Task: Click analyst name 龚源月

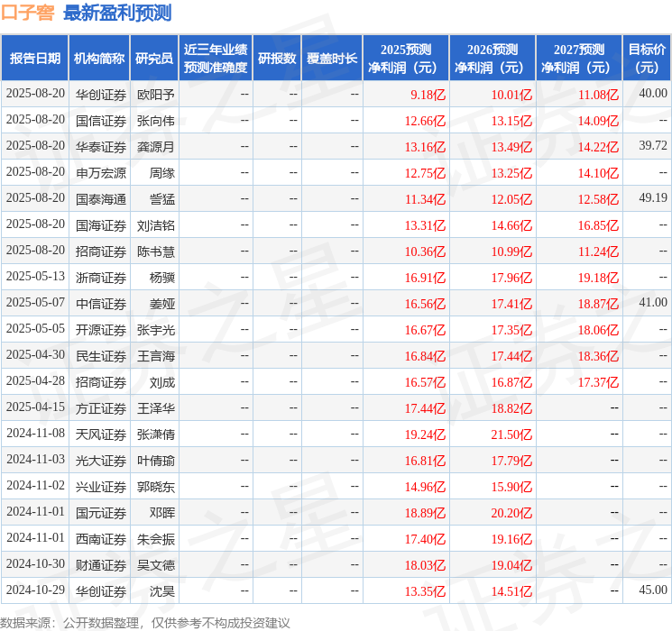Action: [x=155, y=147]
